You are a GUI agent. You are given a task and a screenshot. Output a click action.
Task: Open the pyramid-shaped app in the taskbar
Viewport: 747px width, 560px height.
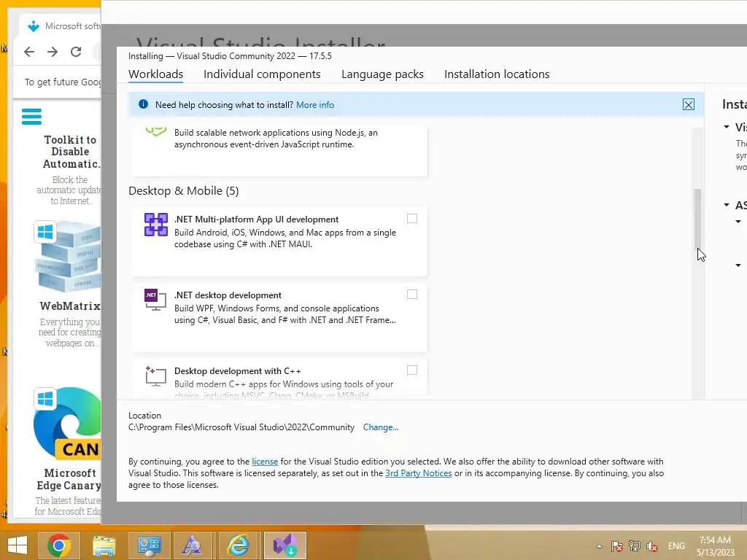(x=192, y=545)
